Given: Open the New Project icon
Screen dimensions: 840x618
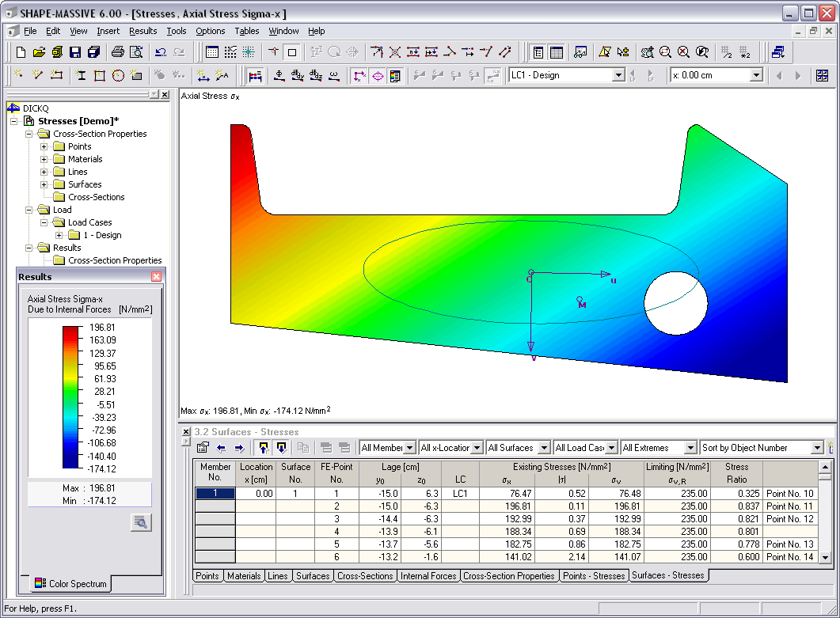Looking at the screenshot, I should [x=20, y=51].
